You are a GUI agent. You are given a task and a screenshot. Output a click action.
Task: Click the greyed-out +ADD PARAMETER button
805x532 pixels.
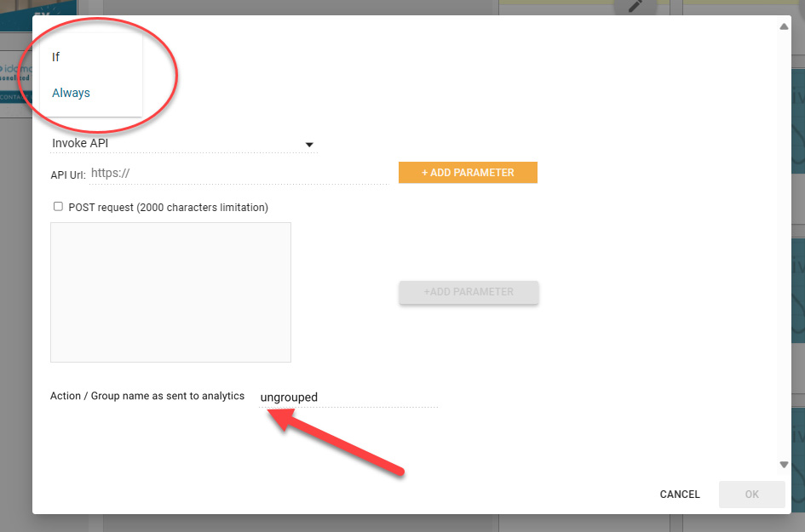tap(469, 292)
